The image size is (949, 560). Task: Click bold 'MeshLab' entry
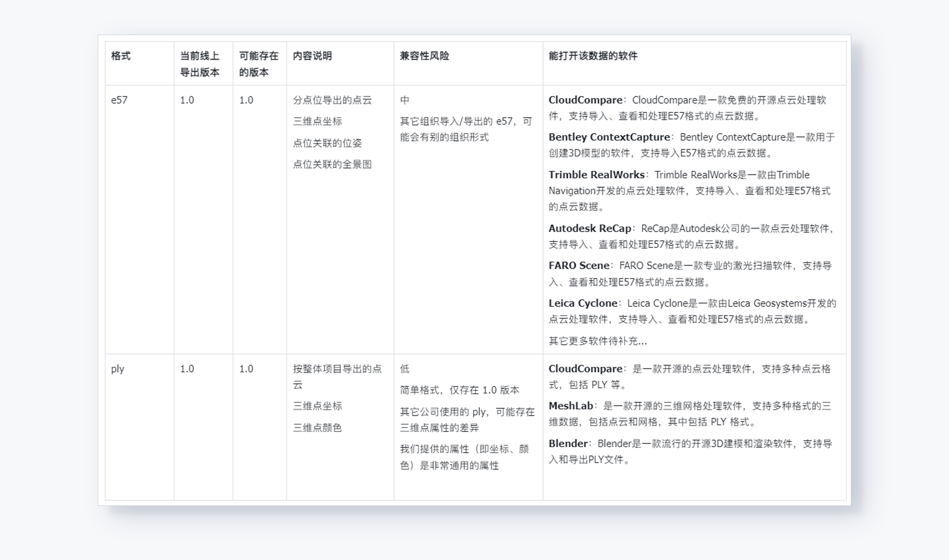(571, 406)
